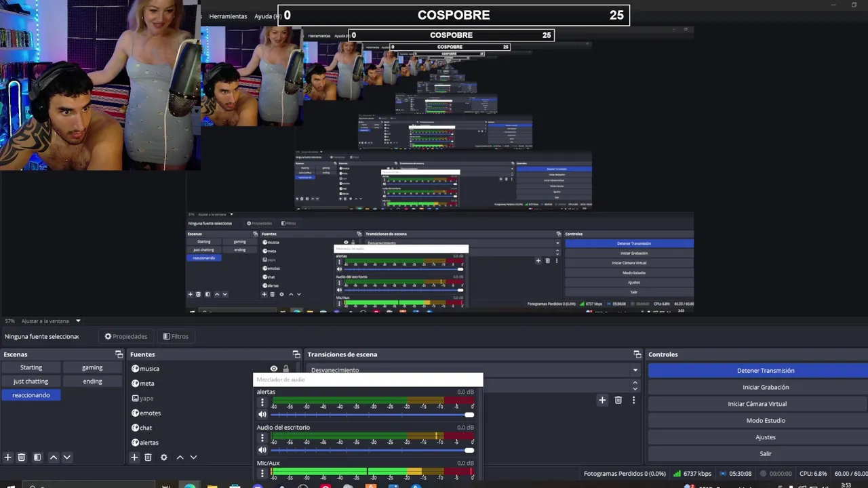This screenshot has height=488, width=868.
Task: Open scene filters icon in Escenas toolbar
Action: pyautogui.click(x=37, y=457)
